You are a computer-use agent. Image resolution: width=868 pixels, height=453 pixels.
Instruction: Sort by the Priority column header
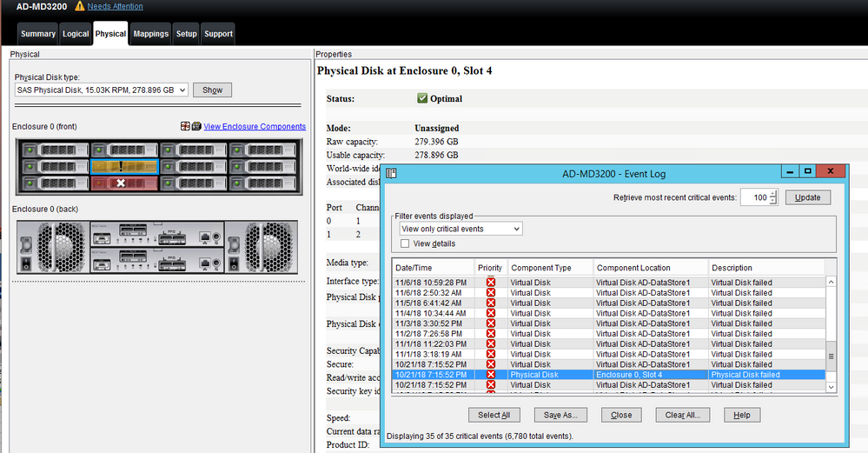490,268
